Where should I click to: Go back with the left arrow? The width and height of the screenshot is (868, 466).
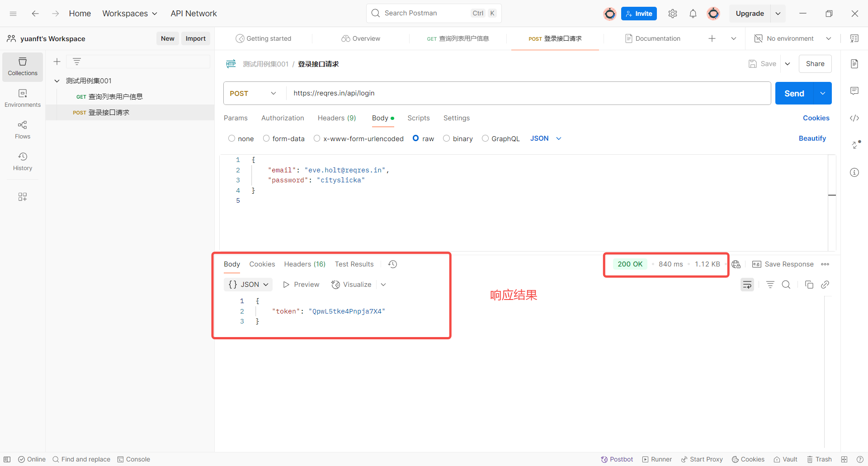click(35, 14)
